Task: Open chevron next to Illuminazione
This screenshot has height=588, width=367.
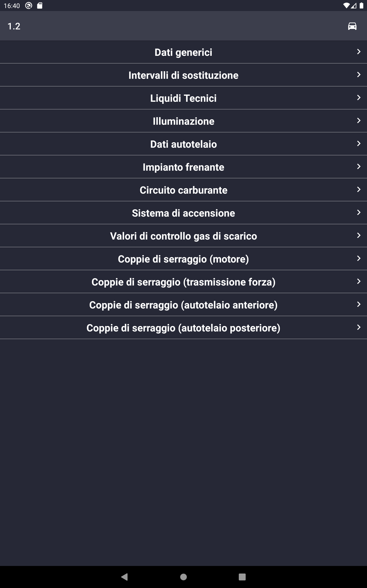Action: (x=359, y=121)
